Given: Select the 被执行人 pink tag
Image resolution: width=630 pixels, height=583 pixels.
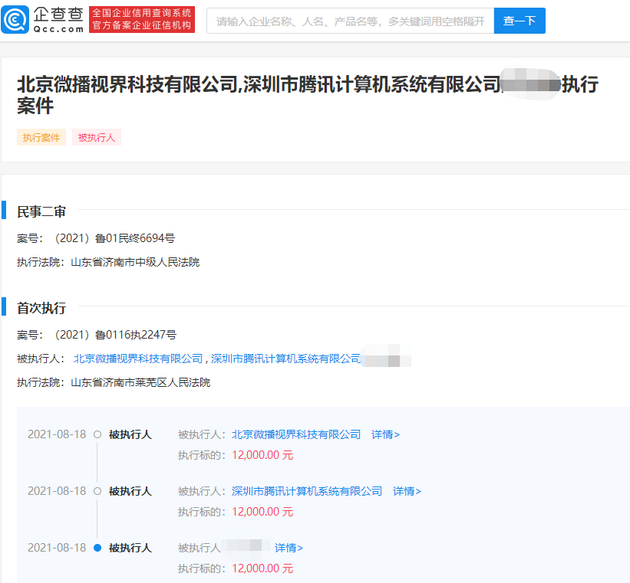Looking at the screenshot, I should click(96, 137).
